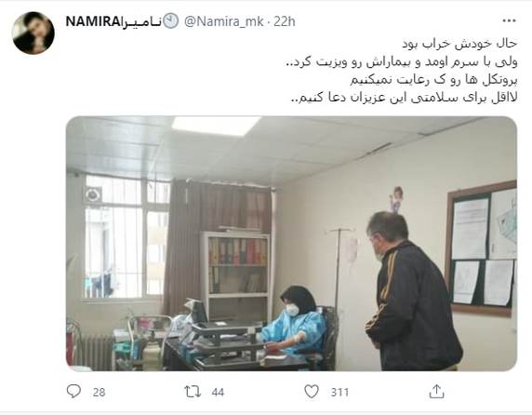Open the share menu via the upload arrow icon
The width and height of the screenshot is (532, 415).
point(436,392)
